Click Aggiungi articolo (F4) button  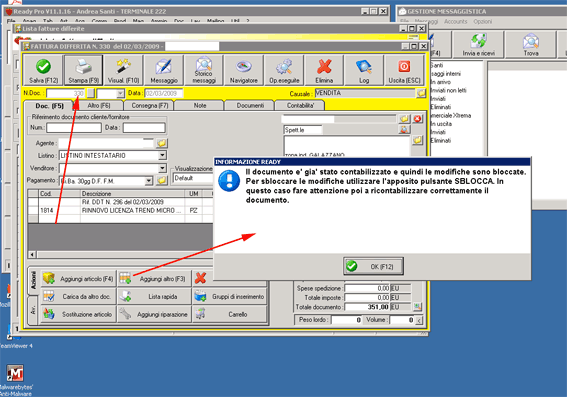click(x=78, y=278)
